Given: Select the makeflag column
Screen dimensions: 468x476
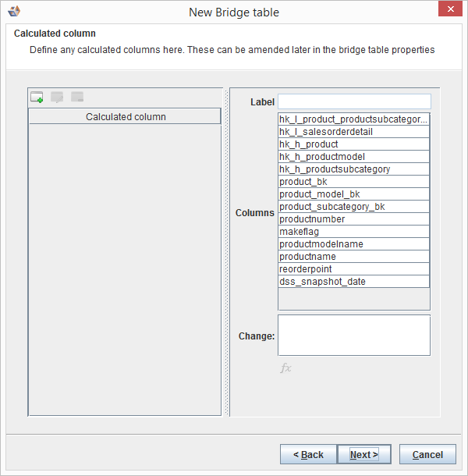Looking at the screenshot, I should pos(353,232).
